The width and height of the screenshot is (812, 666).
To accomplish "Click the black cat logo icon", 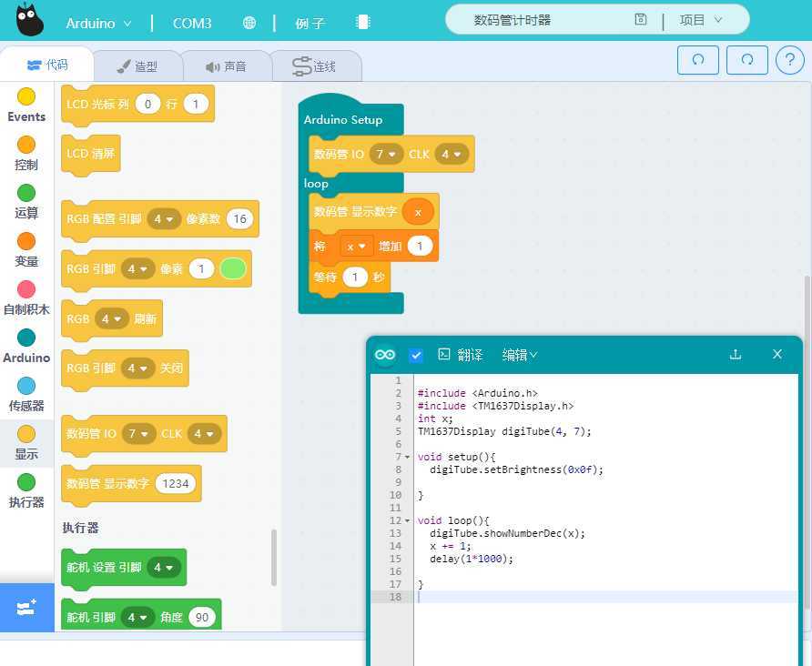I will (x=29, y=20).
